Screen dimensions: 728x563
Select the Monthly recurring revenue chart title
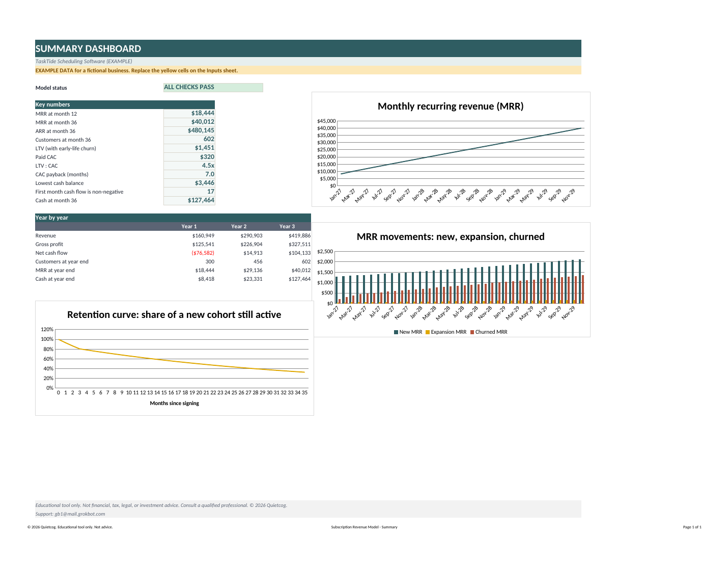(451, 106)
